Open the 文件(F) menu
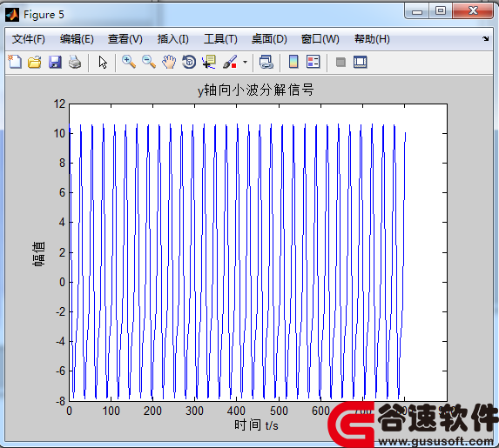The image size is (499, 448). pyautogui.click(x=29, y=39)
